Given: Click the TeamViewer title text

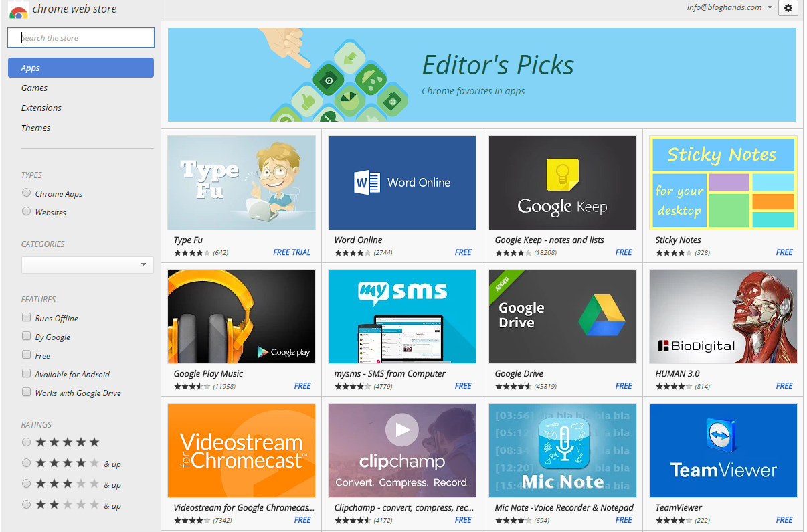Looking at the screenshot, I should click(x=679, y=507).
